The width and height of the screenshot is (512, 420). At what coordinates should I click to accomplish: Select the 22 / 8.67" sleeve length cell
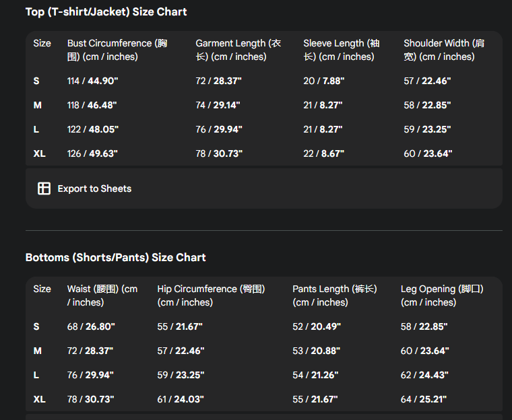click(323, 153)
